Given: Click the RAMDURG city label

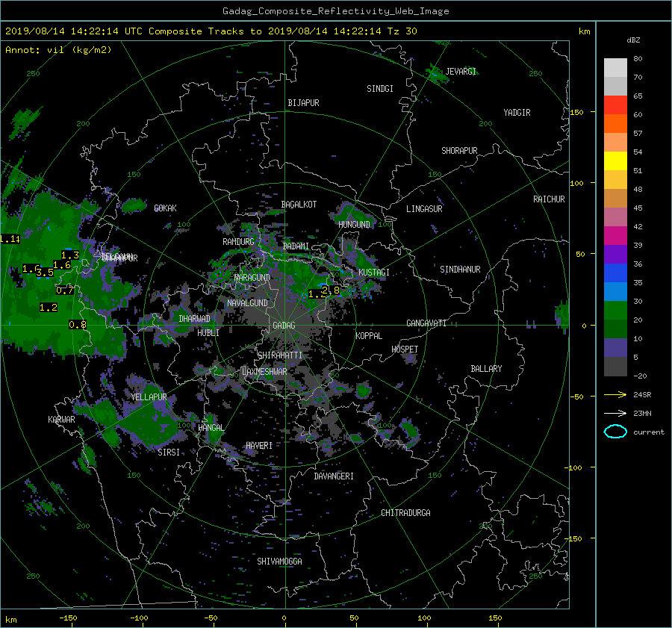Looking at the screenshot, I should click(238, 242).
